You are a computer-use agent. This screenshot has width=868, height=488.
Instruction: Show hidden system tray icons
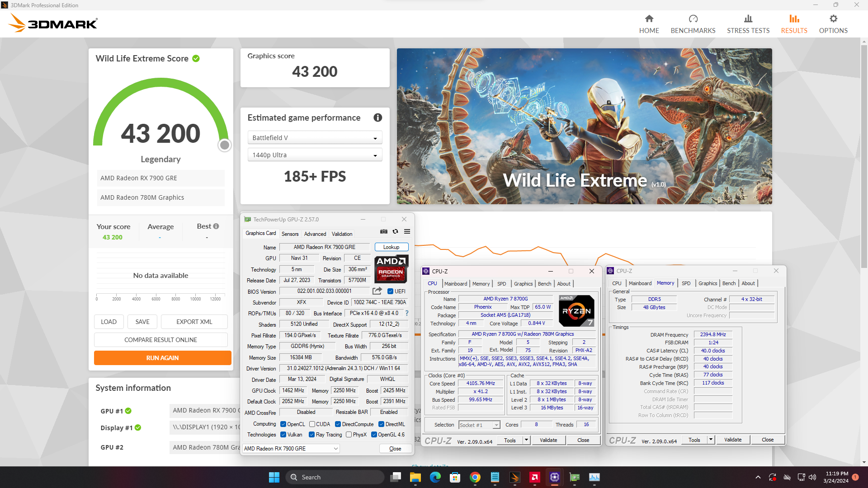(758, 477)
